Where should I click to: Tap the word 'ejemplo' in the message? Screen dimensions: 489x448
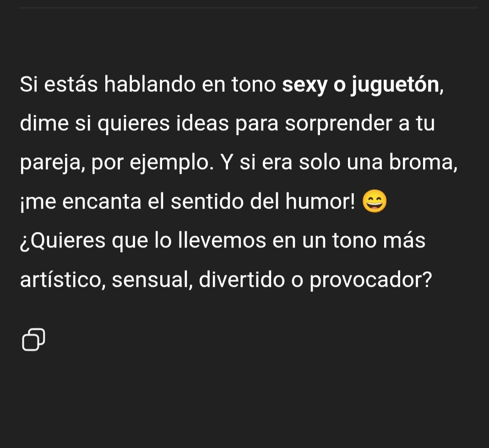(172, 163)
